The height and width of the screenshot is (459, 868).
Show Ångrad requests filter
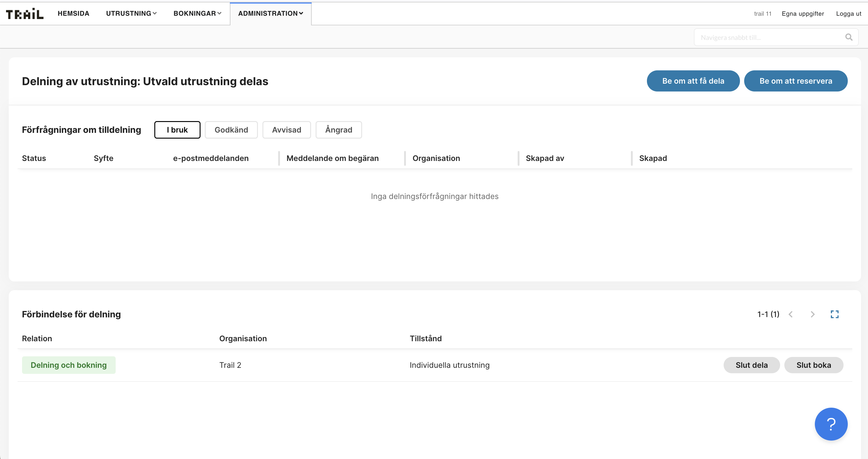coord(338,130)
